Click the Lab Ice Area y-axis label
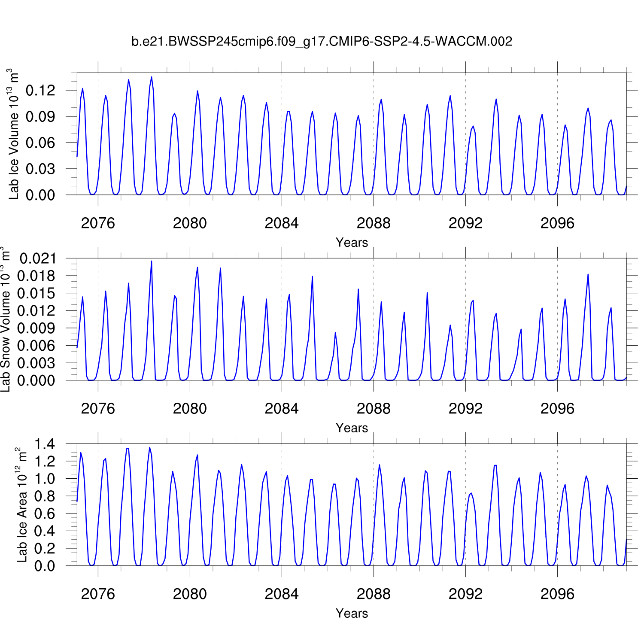 pos(21,505)
